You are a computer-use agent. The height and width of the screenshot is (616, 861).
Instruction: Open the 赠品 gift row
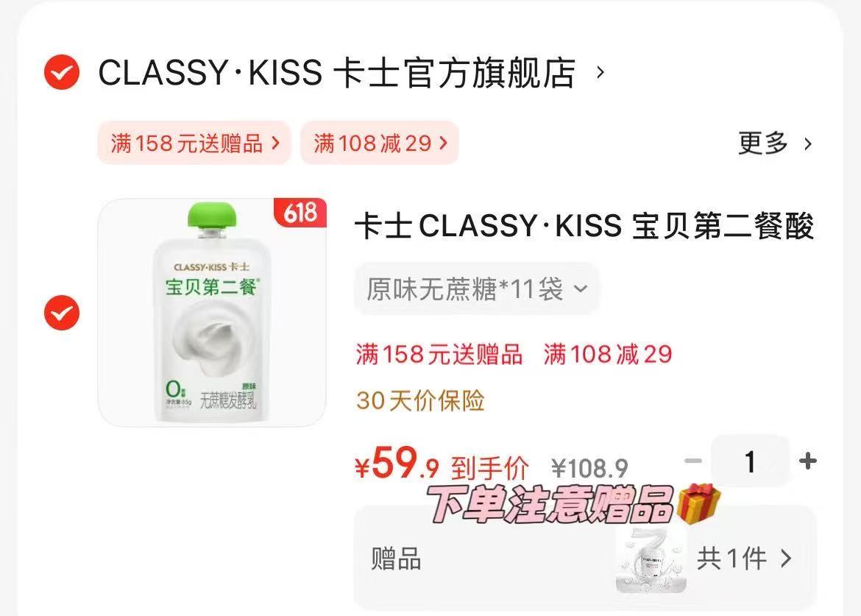585,559
